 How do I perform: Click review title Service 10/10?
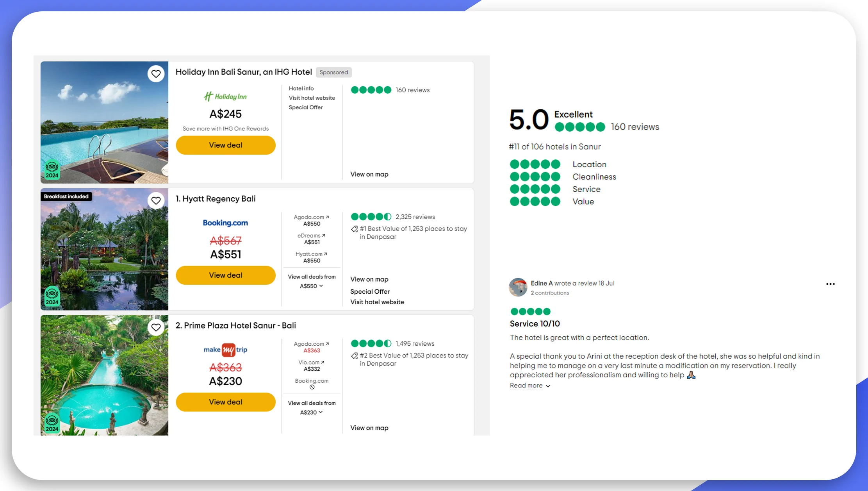tap(535, 324)
